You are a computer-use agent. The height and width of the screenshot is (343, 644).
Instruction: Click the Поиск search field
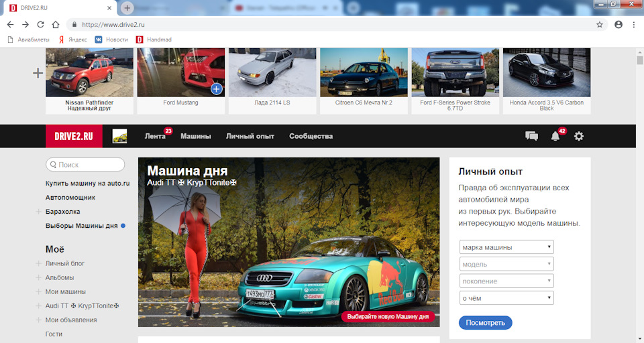[x=85, y=165]
